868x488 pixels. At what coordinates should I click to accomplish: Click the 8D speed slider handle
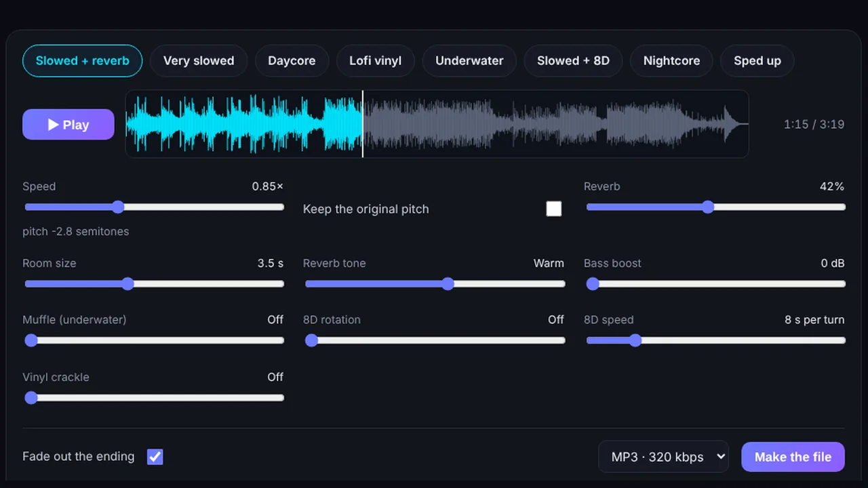[x=635, y=340]
